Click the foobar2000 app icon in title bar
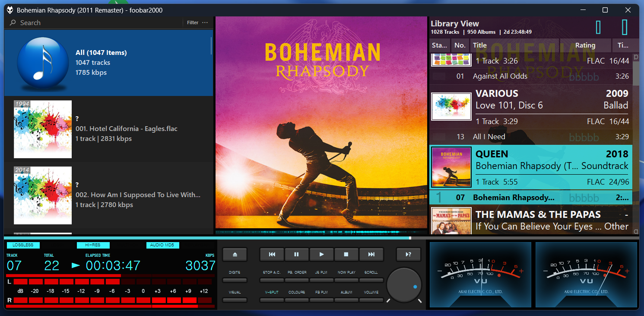Viewport: 644px width, 316px height. pyautogui.click(x=10, y=10)
